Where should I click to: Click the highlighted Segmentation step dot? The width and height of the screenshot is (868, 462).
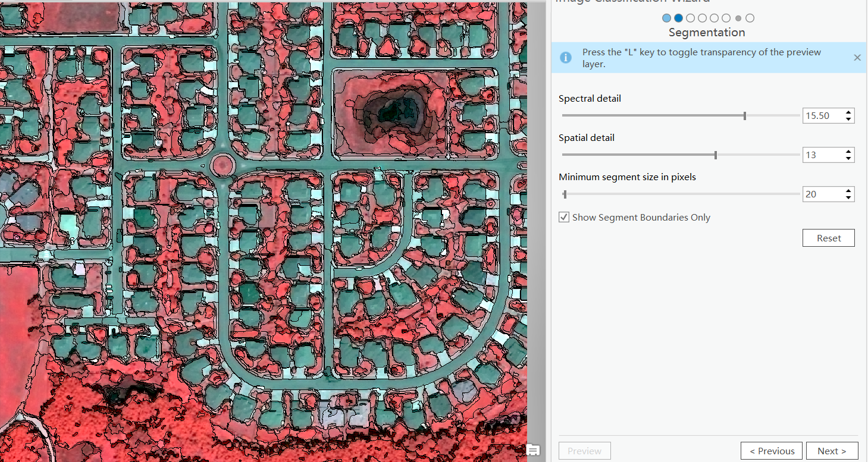coord(678,18)
